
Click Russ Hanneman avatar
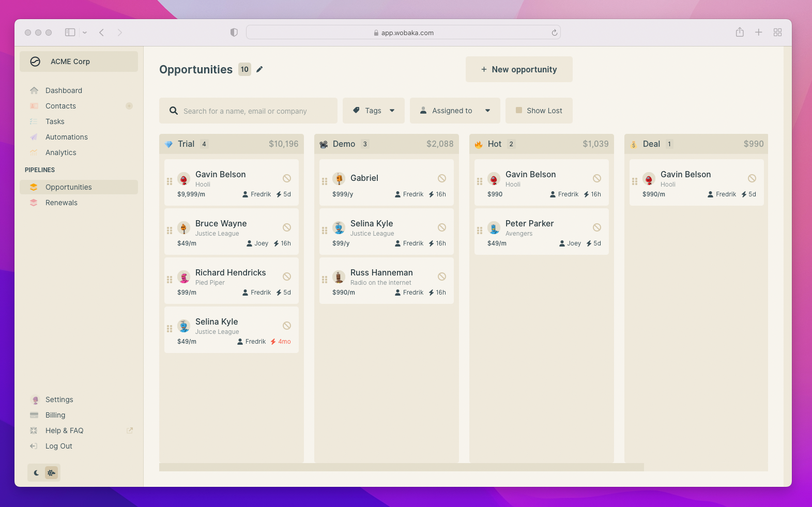(339, 277)
